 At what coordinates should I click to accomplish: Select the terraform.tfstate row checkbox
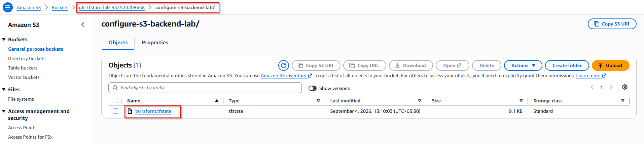(x=115, y=111)
